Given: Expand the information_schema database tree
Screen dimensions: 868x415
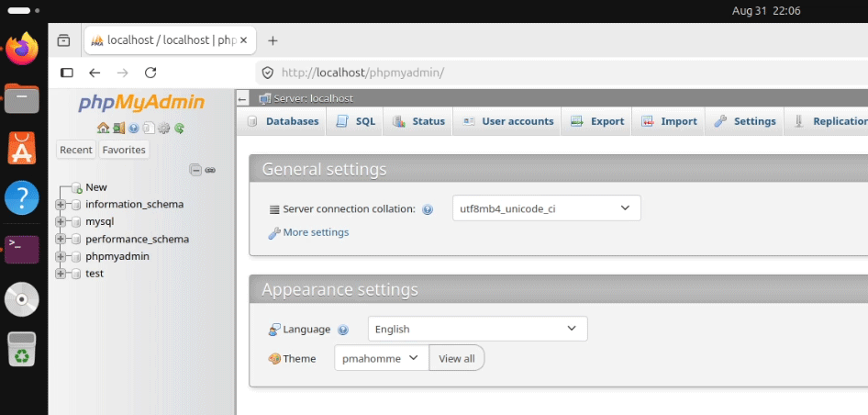Looking at the screenshot, I should pyautogui.click(x=61, y=205).
